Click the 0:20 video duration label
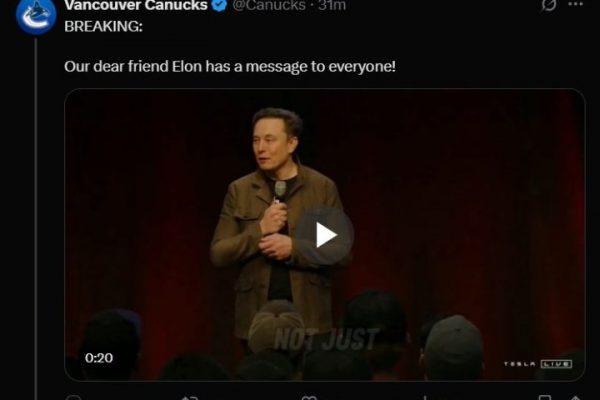Image resolution: width=600 pixels, height=400 pixels. (99, 358)
